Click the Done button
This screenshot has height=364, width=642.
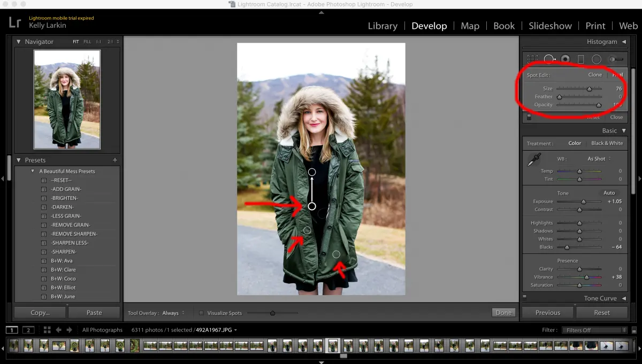point(503,313)
